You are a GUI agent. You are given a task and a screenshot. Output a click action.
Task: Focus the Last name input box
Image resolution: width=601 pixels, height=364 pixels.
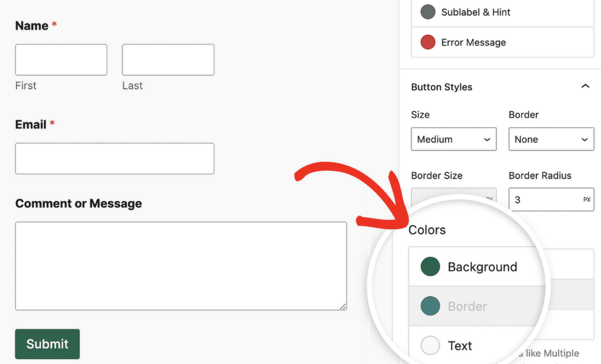(168, 60)
